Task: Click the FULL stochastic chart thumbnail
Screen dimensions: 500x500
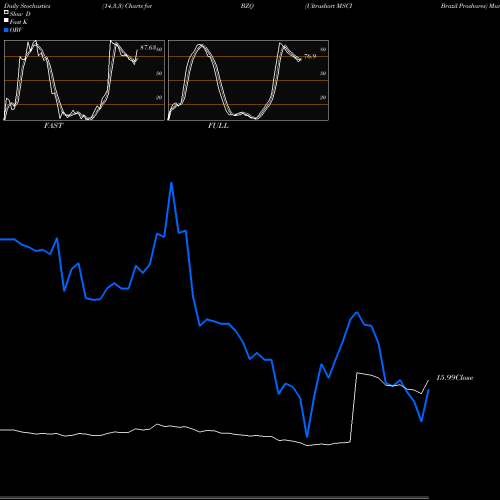Action: [x=248, y=80]
